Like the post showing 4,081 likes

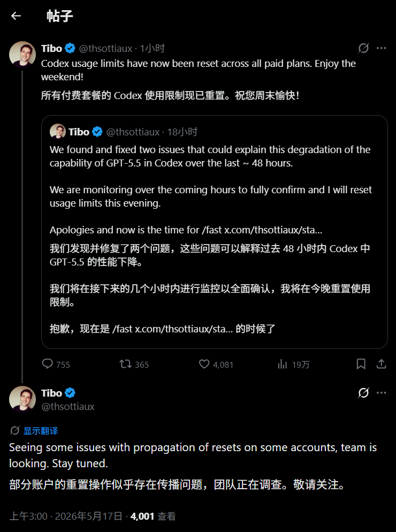click(x=204, y=364)
